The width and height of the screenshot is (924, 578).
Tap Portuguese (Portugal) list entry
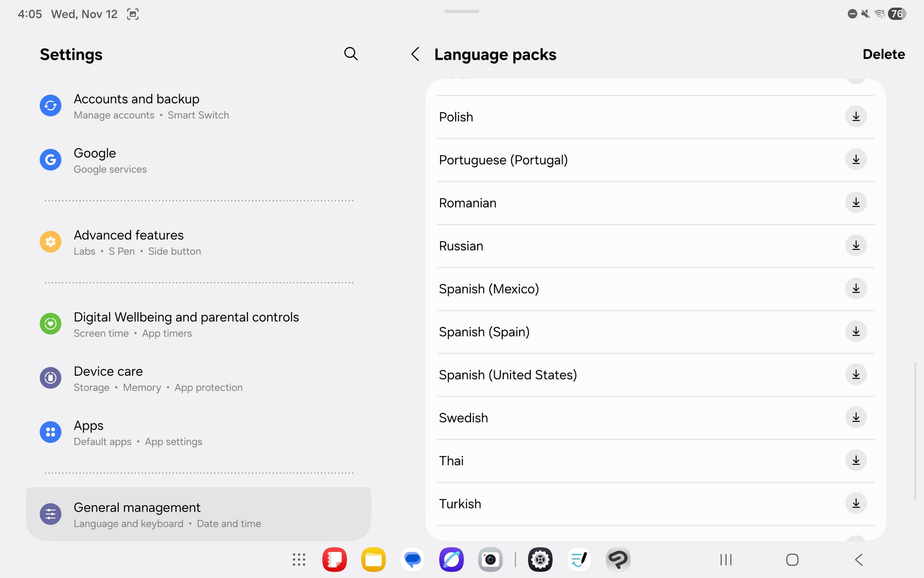[503, 160]
